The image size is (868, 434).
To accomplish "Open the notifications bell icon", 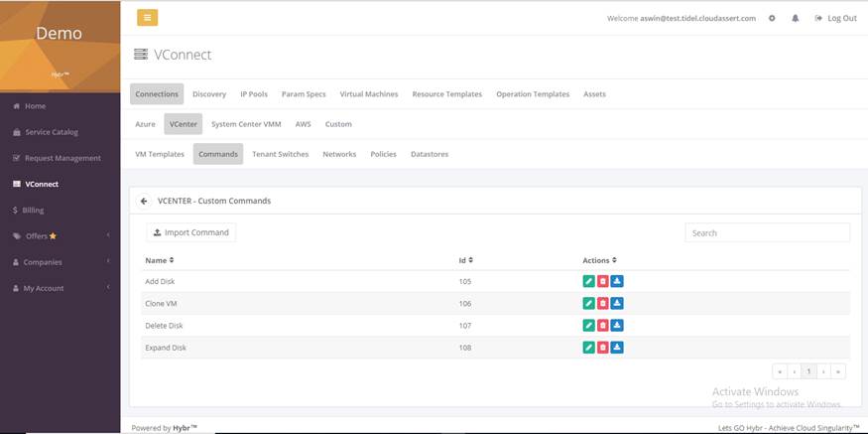I will [795, 18].
